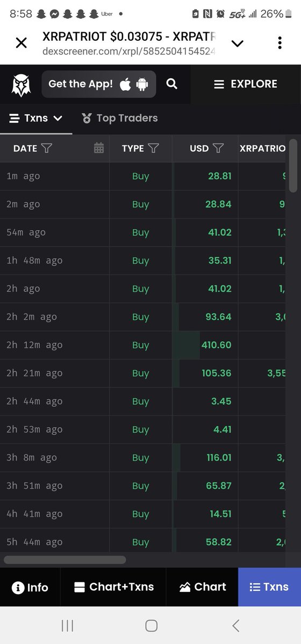The image size is (301, 644).
Task: Filter by USD amount funnel icon
Action: pyautogui.click(x=218, y=148)
